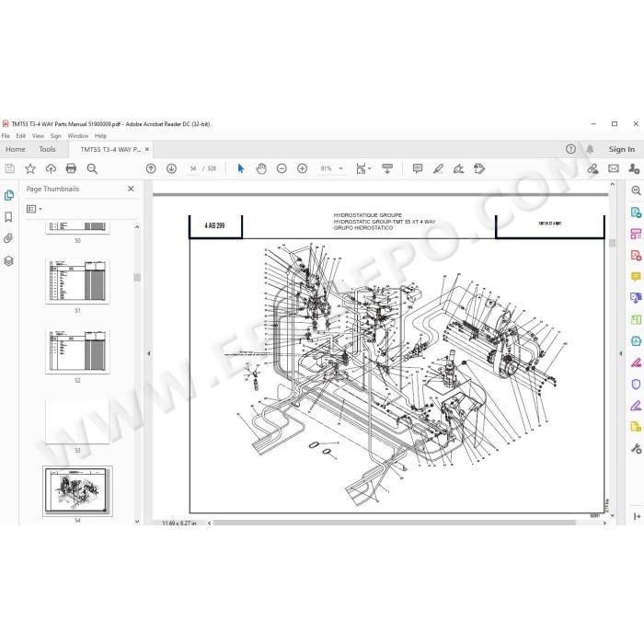Click Sign In button

(621, 149)
